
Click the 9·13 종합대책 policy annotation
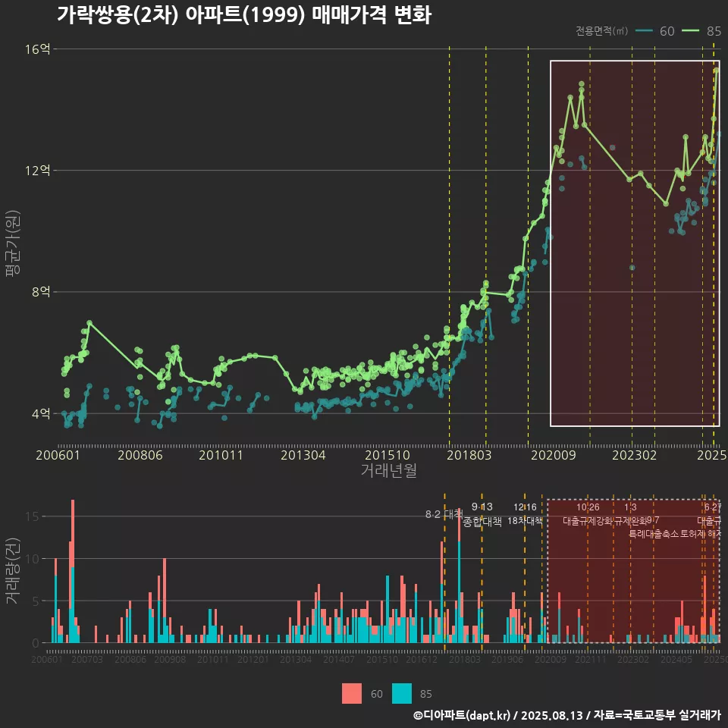pyautogui.click(x=482, y=514)
